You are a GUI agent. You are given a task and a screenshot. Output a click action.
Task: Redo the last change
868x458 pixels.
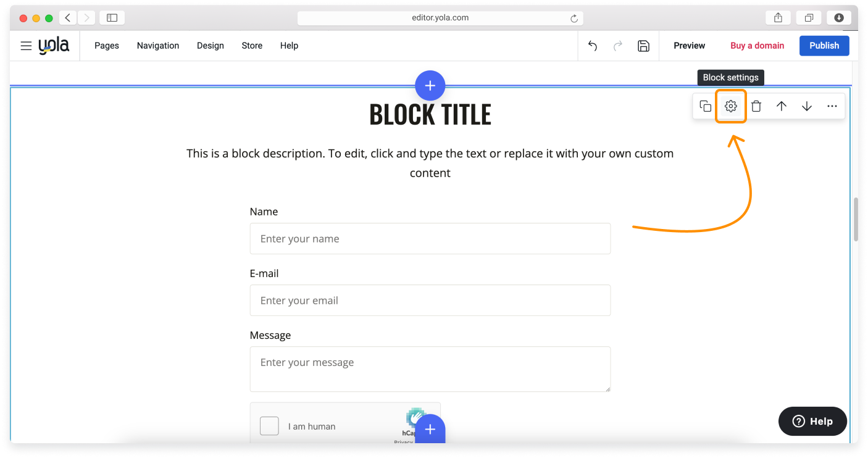tap(618, 46)
